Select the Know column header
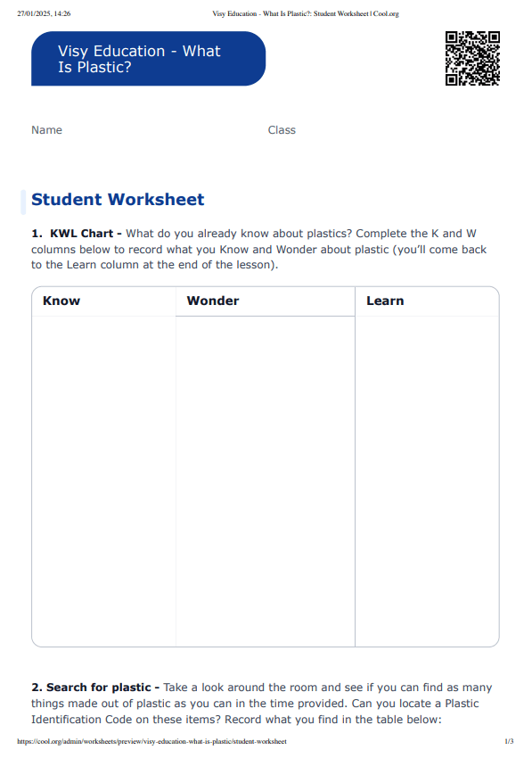The image size is (532, 758). coord(104,301)
